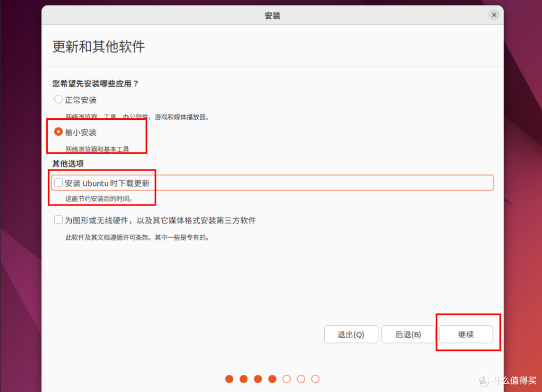The height and width of the screenshot is (392, 542).
Task: Select the 正常安装 radio button
Action: 58,99
